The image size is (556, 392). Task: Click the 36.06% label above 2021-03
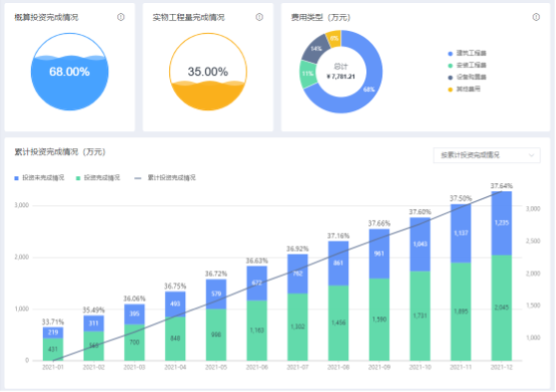(x=134, y=299)
